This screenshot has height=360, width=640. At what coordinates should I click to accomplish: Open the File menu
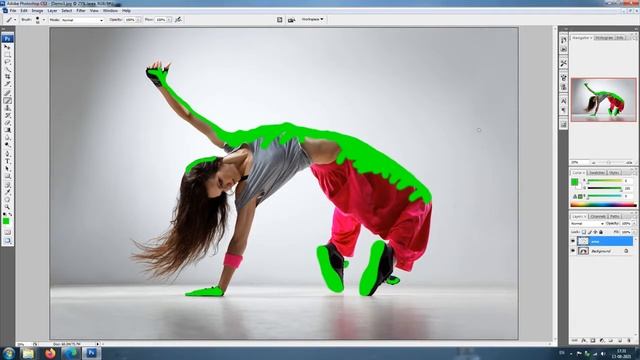[x=13, y=11]
